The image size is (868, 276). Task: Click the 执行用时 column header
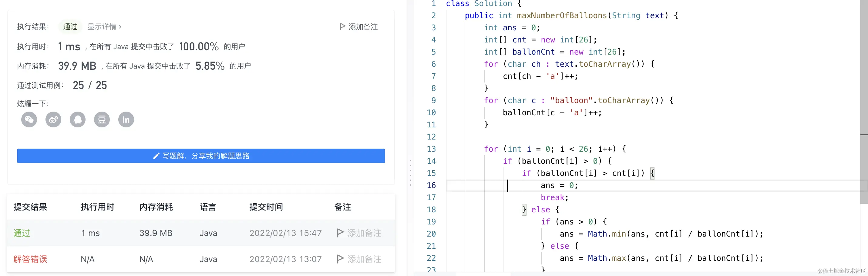point(97,207)
